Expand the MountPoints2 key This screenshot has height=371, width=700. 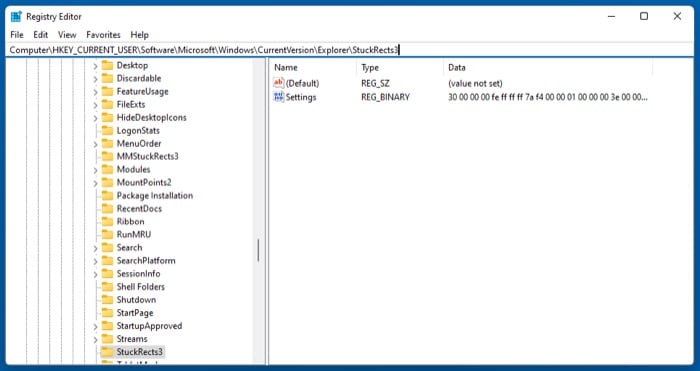(95, 183)
